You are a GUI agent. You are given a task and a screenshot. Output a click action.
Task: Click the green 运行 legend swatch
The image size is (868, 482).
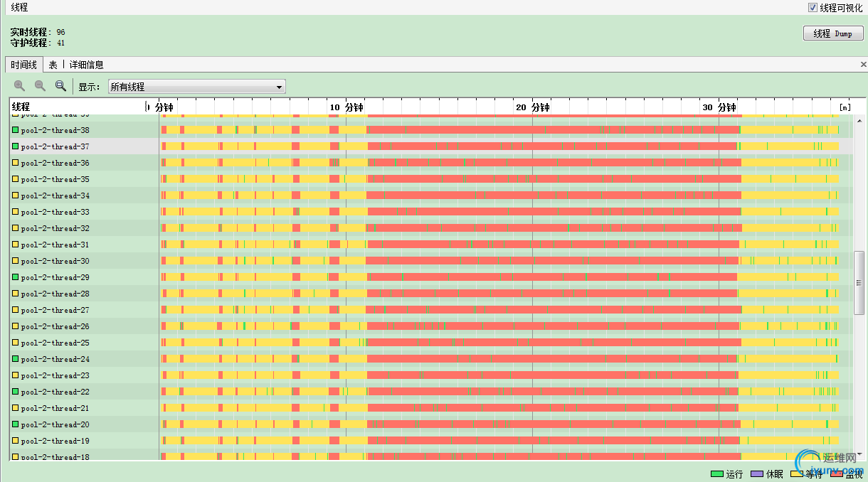717,473
